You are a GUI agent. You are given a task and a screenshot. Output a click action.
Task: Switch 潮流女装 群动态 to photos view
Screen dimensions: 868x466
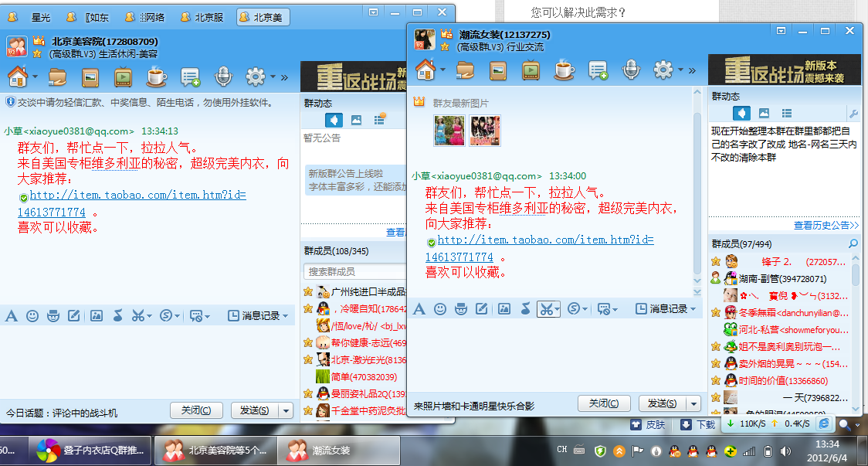pyautogui.click(x=764, y=114)
